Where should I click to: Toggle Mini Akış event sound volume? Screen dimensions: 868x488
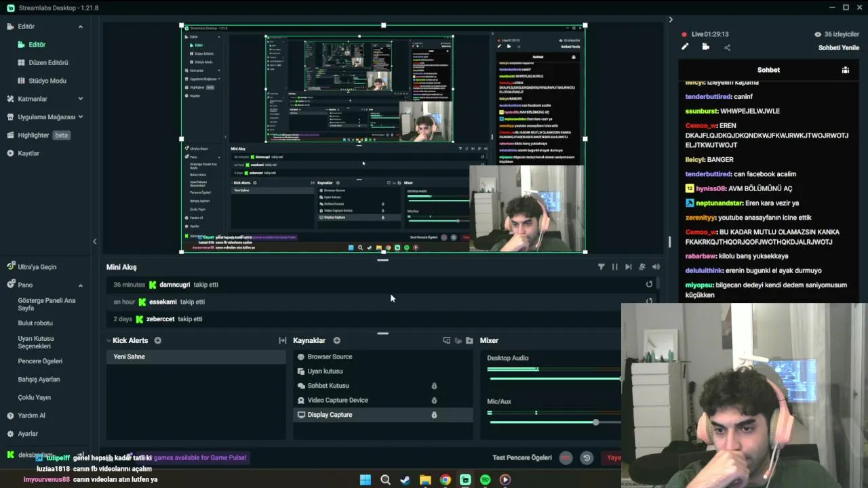point(655,267)
